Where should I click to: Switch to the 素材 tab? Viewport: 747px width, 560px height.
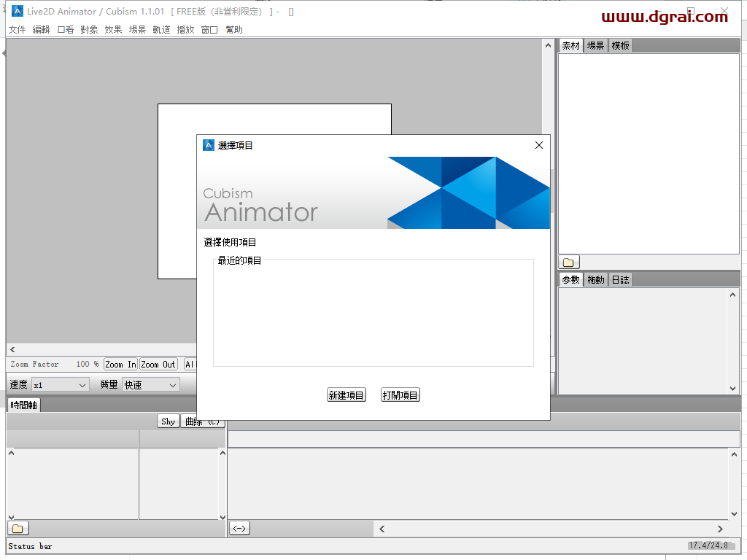click(x=570, y=46)
